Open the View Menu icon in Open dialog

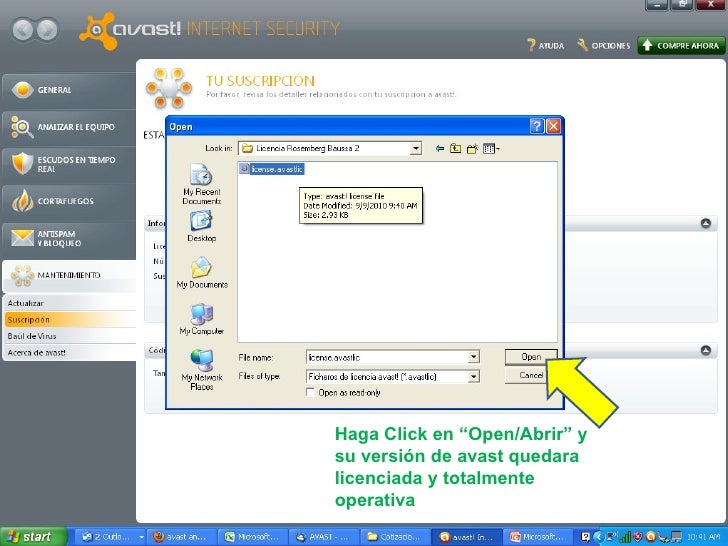point(491,149)
